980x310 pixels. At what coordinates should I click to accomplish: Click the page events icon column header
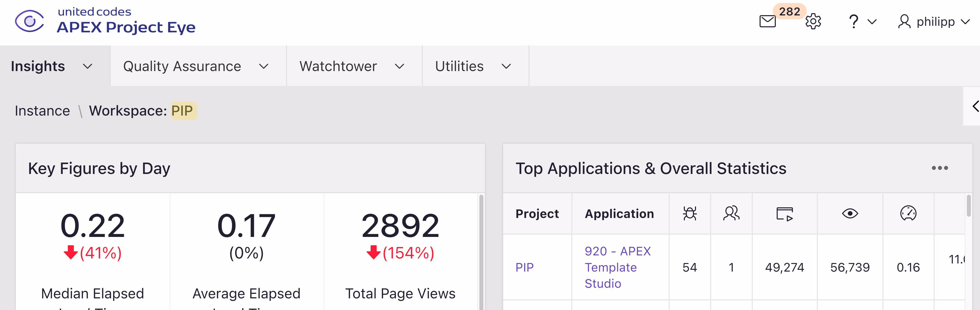point(784,213)
